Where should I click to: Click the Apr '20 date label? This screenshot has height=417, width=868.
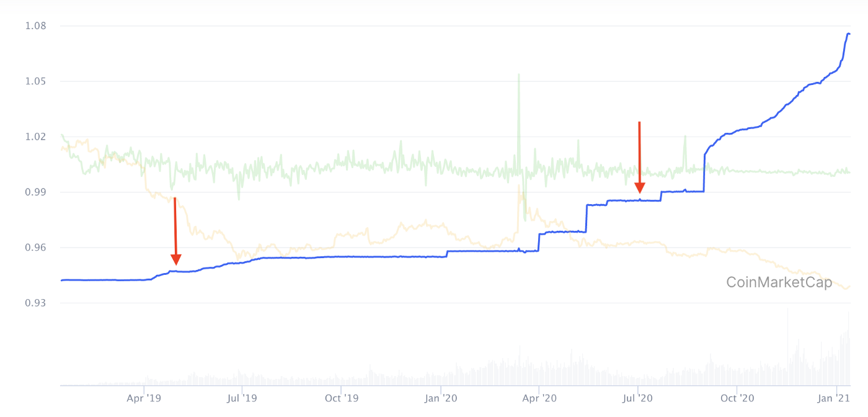(539, 398)
